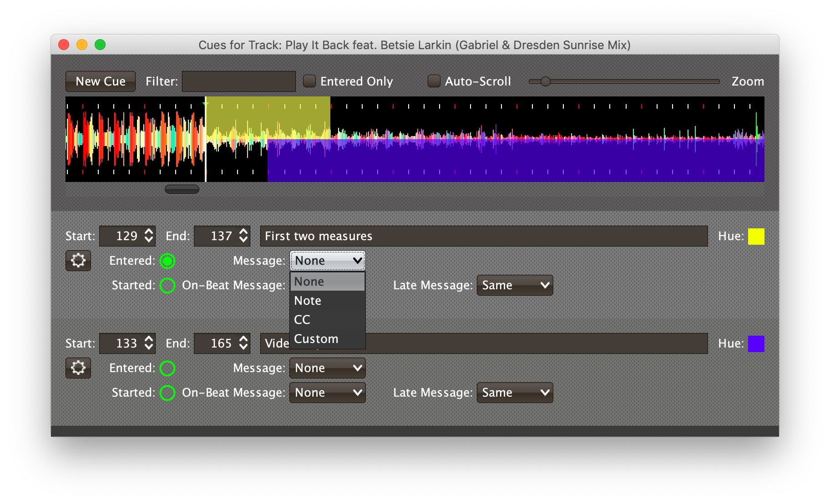This screenshot has width=830, height=504.
Task: Adjust the Zoom slider handle
Action: tap(545, 81)
